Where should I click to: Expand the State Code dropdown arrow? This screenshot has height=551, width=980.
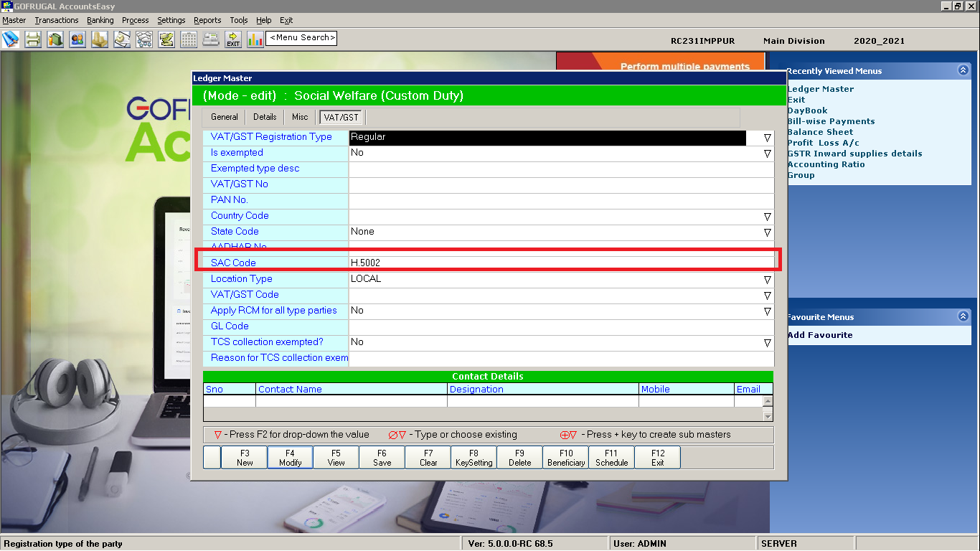click(767, 232)
